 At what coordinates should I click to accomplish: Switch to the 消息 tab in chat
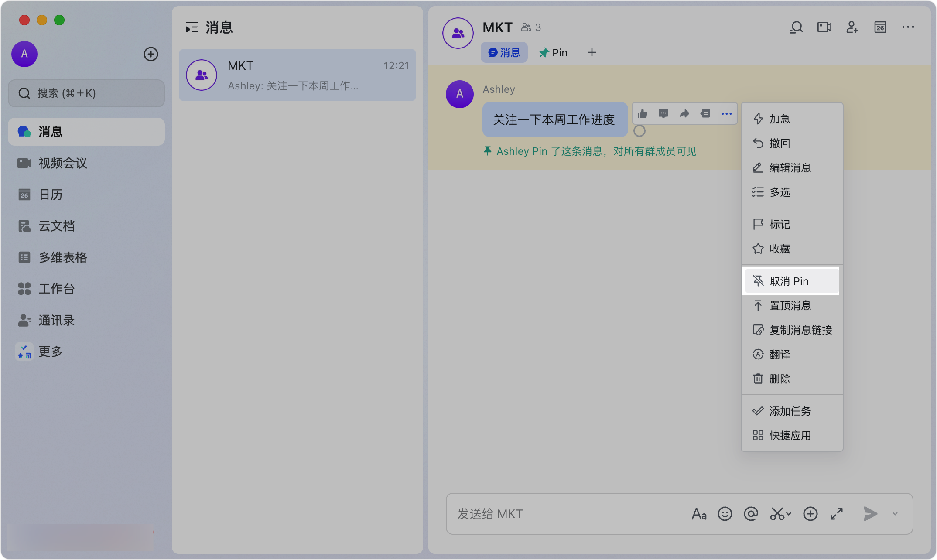504,53
